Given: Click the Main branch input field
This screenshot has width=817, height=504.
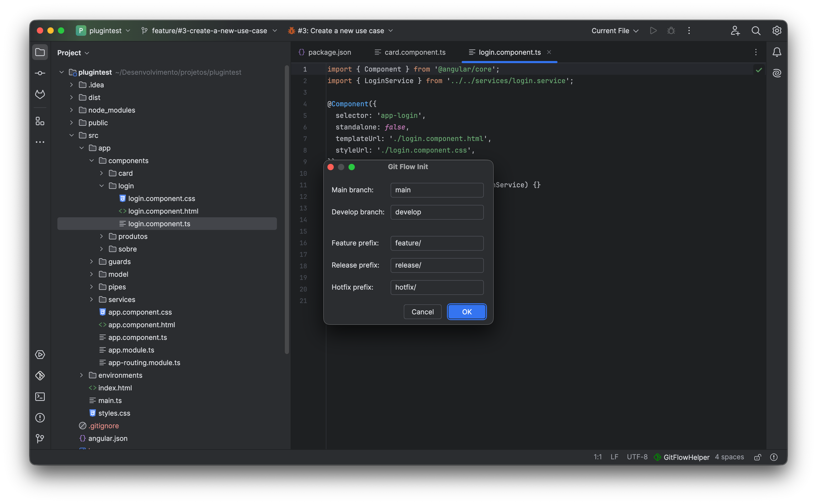Looking at the screenshot, I should [x=437, y=190].
